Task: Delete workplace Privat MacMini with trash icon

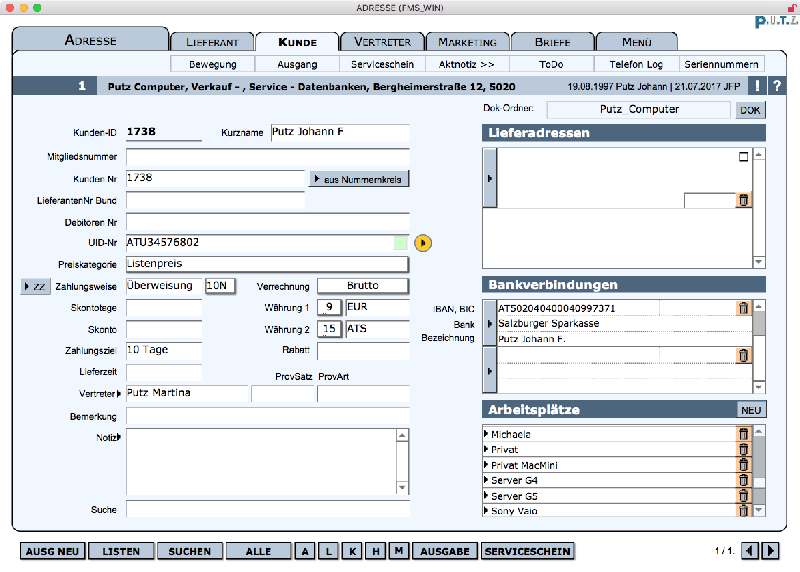Action: (743, 465)
